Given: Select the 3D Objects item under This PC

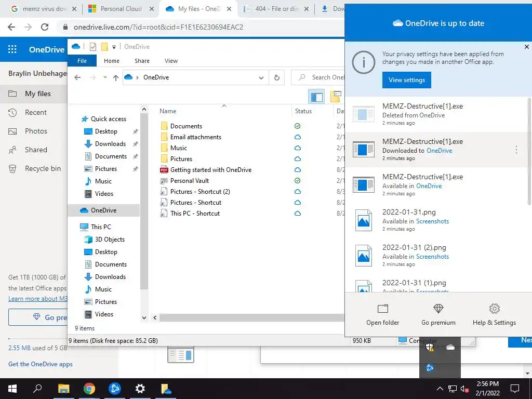Looking at the screenshot, I should point(110,239).
